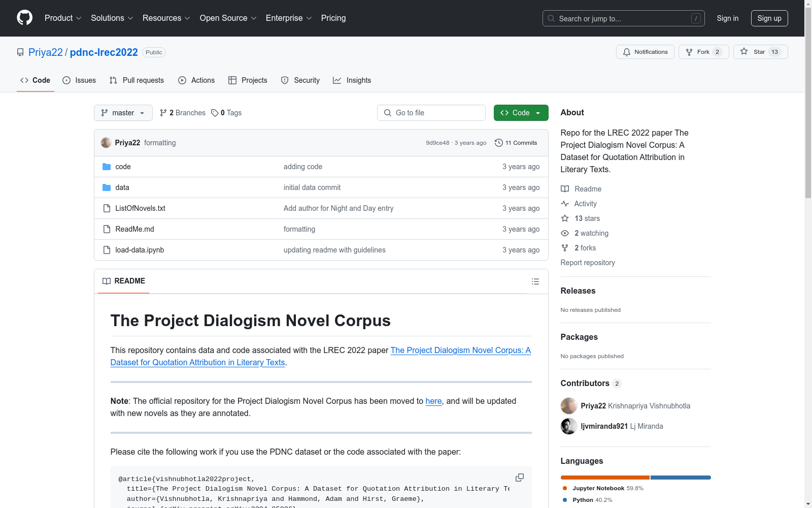Click the blue Python language bar
The height and width of the screenshot is (508, 812).
681,478
